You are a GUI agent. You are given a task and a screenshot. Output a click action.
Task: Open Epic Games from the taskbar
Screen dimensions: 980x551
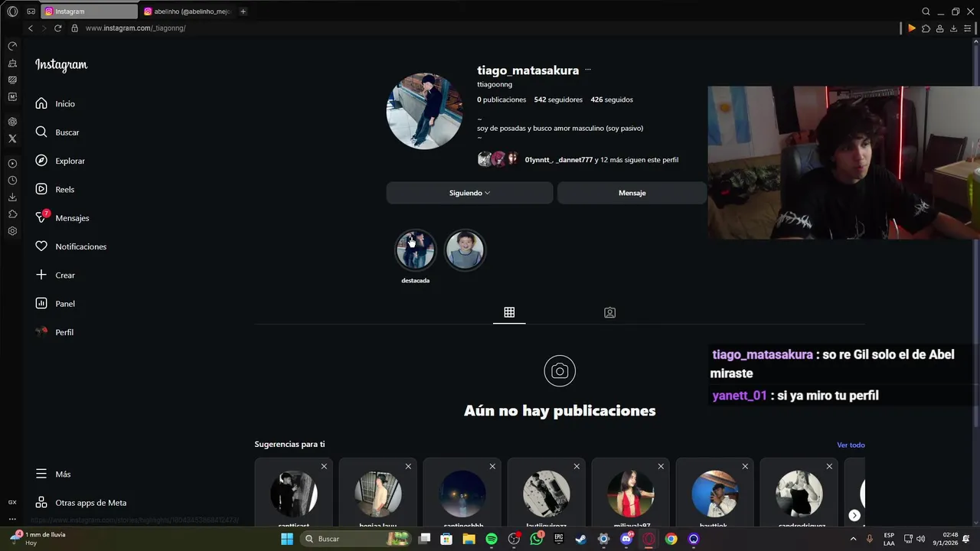point(559,539)
